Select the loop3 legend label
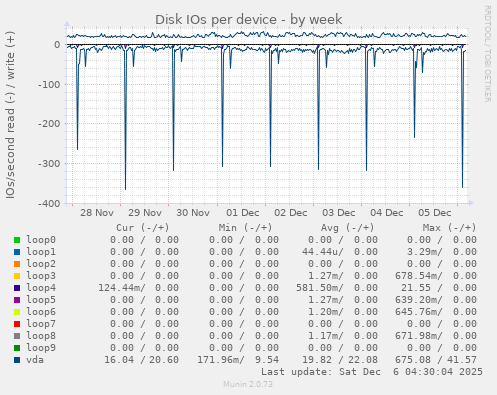Image resolution: width=497 pixels, height=395 pixels. click(41, 276)
